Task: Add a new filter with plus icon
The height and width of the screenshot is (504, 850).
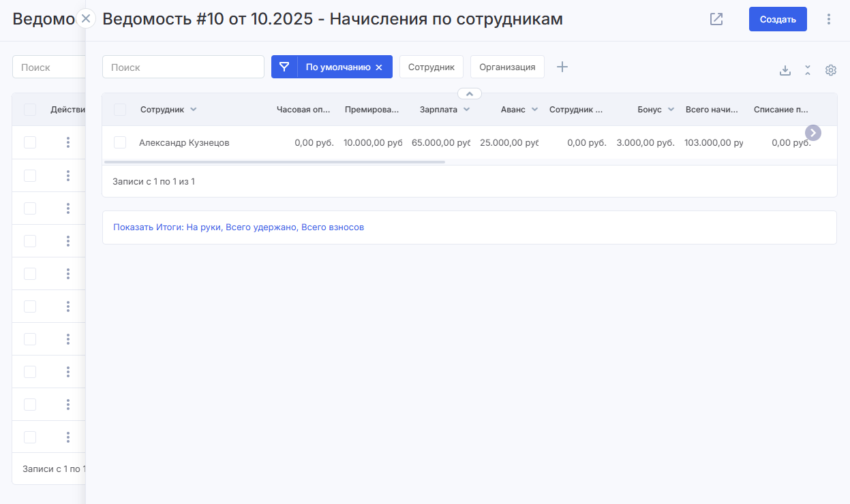Action: point(562,67)
